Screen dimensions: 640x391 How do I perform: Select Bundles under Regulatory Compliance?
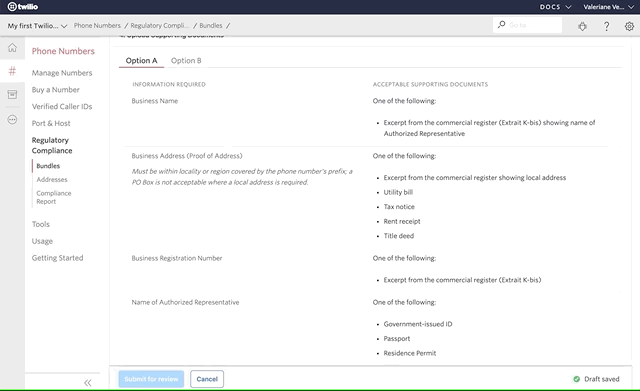48,166
